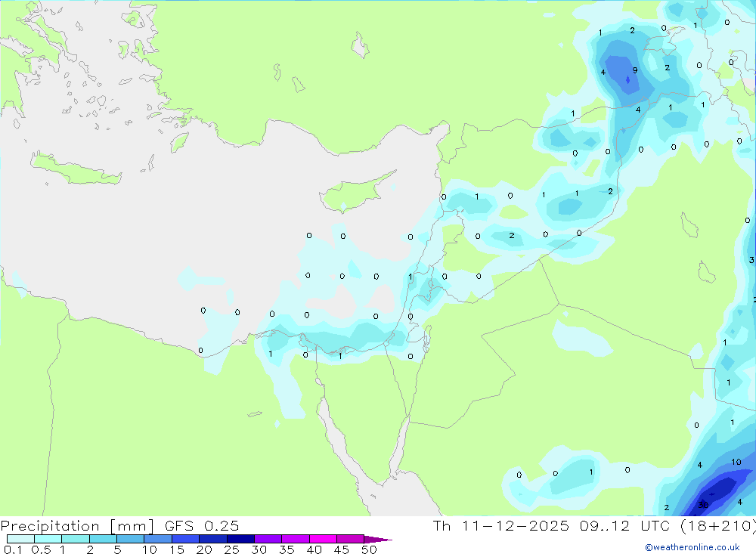Click the '11-12-2025' forecast date text
The height and width of the screenshot is (554, 756).
point(516,526)
